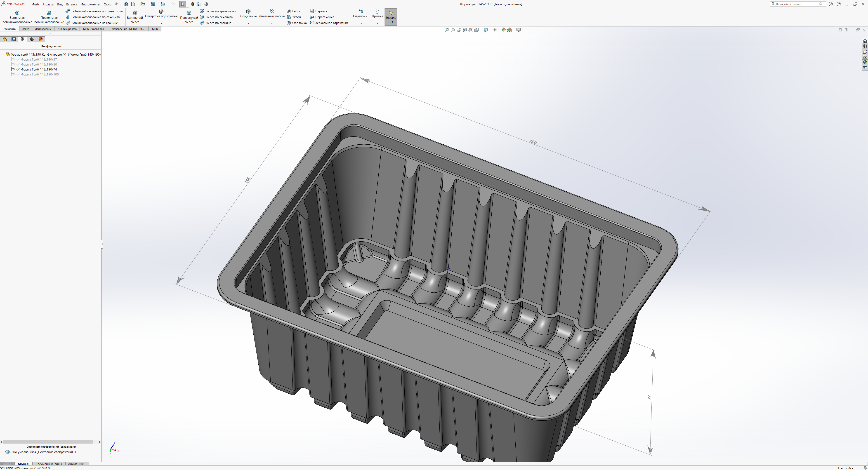Collapse Форма гриб 145x190 Конфигурация(и) tree
This screenshot has width=868, height=470.
pyautogui.click(x=2, y=54)
